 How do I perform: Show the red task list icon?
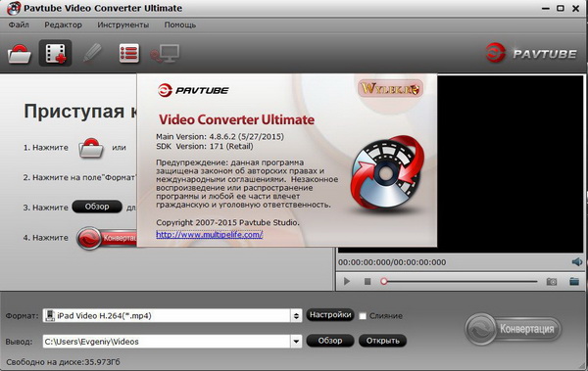tap(129, 53)
